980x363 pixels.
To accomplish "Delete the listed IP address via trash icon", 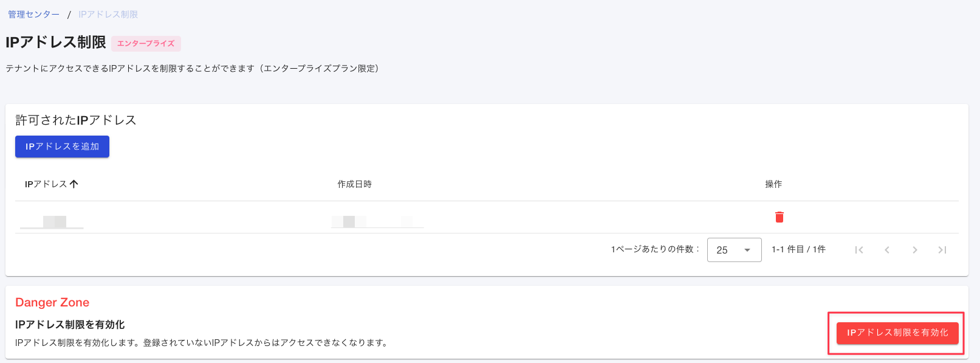I will tap(780, 217).
